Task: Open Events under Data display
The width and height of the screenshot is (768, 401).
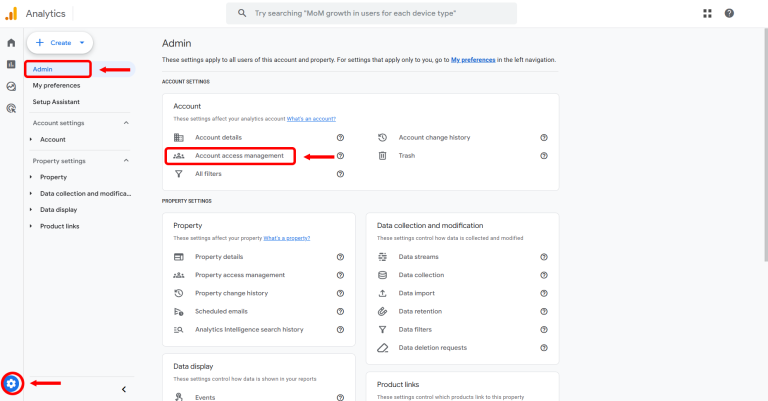Action: pyautogui.click(x=205, y=397)
